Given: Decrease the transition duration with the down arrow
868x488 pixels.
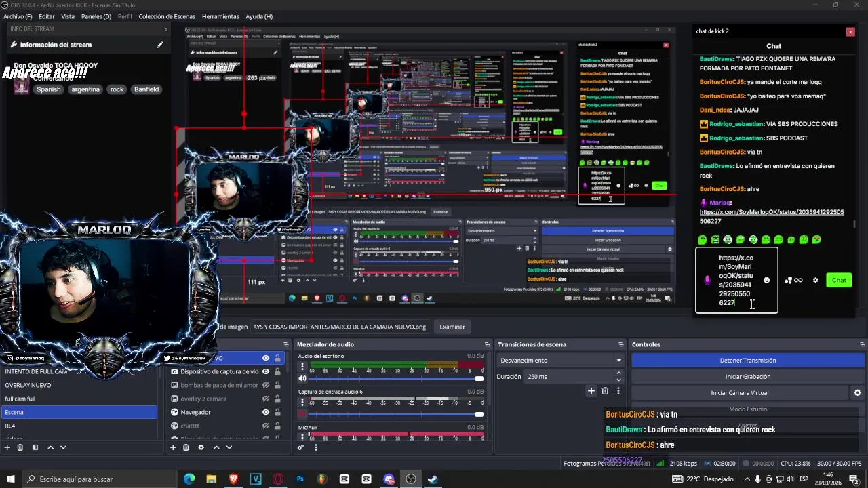Looking at the screenshot, I should 618,380.
